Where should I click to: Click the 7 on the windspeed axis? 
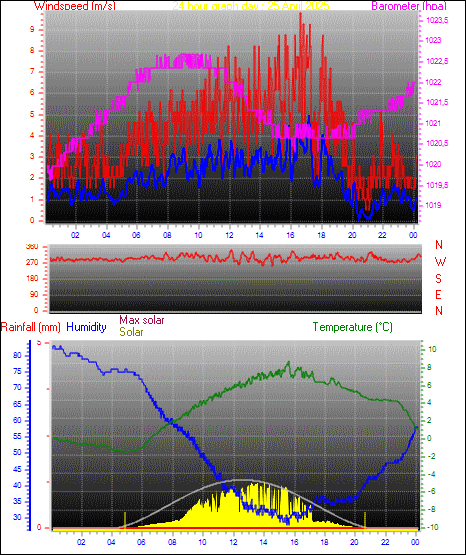[x=32, y=72]
